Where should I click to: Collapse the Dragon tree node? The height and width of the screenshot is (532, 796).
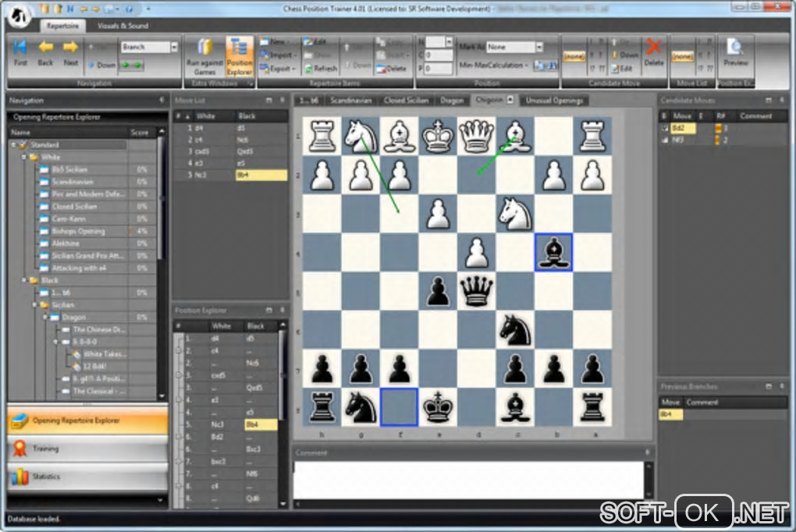44,317
